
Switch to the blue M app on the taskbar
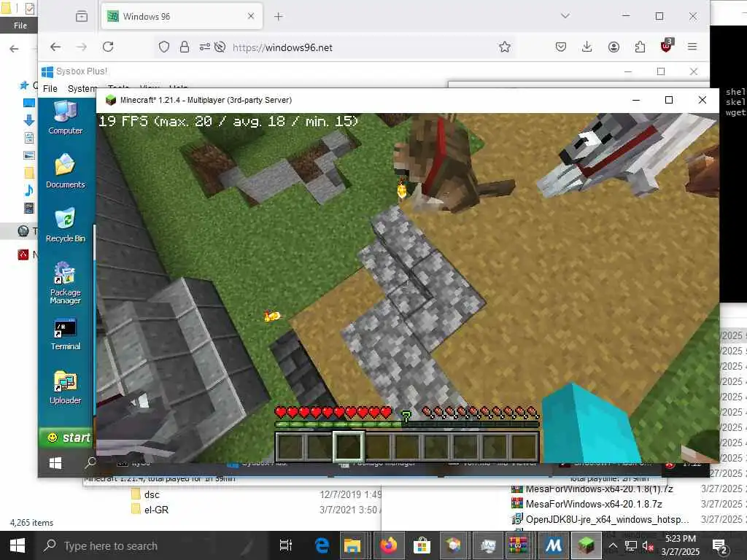(554, 545)
